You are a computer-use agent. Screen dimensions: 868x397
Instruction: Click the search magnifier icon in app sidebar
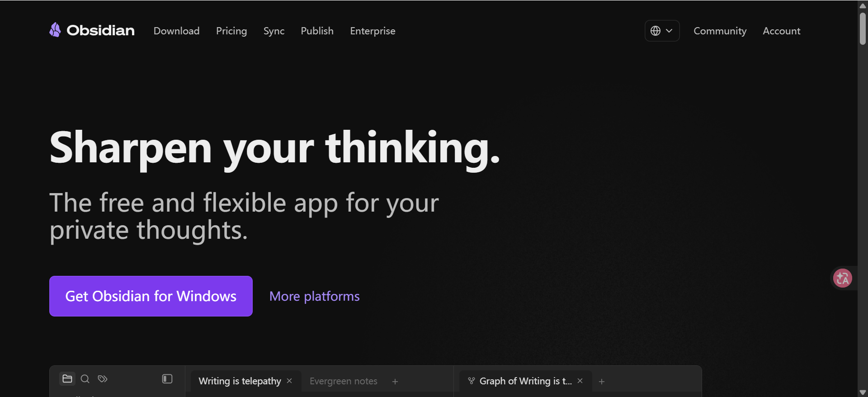[85, 379]
